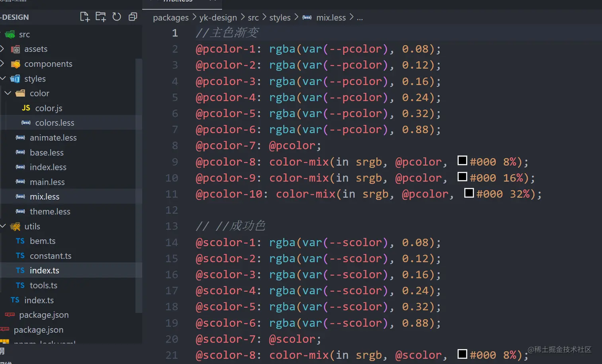602x364 pixels.
Task: Collapse the color folder chevron
Action: pos(8,93)
